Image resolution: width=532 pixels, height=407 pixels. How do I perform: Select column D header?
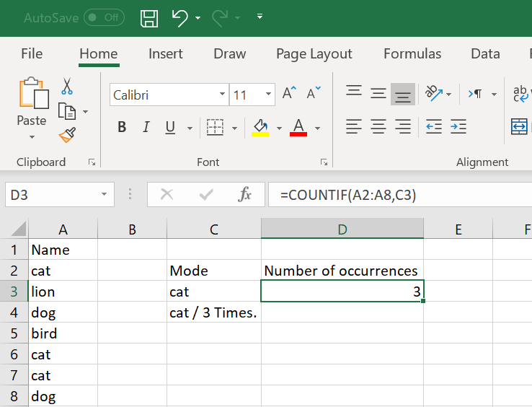point(342,228)
